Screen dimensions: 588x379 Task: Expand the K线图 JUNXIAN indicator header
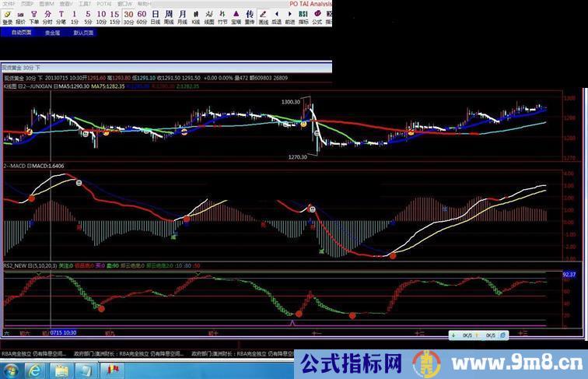[x=31, y=86]
